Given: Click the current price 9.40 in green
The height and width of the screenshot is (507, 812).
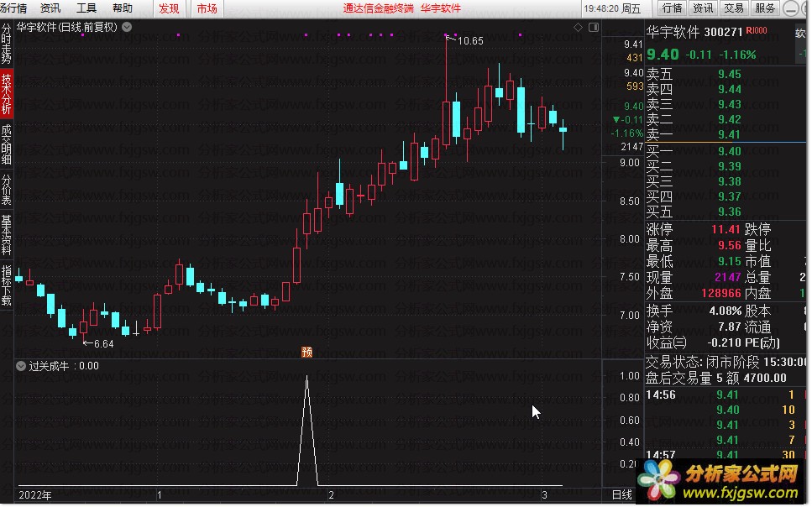Looking at the screenshot, I should pos(663,55).
